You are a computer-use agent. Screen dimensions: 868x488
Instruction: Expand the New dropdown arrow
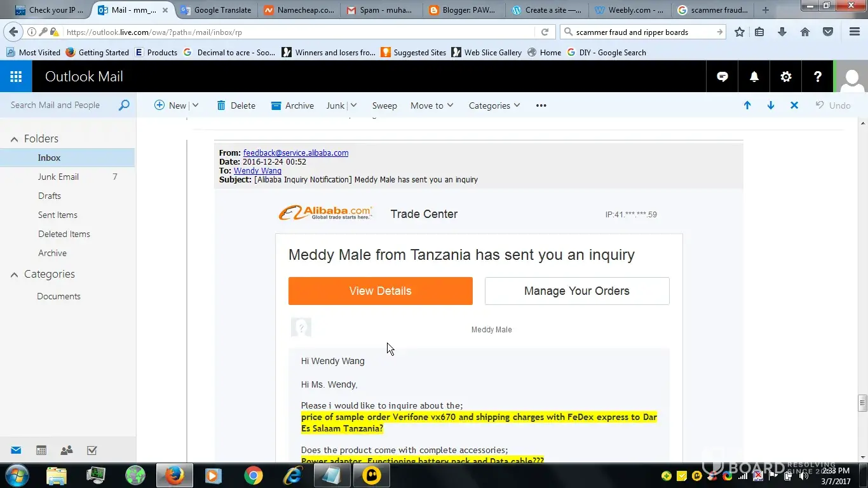click(x=195, y=105)
